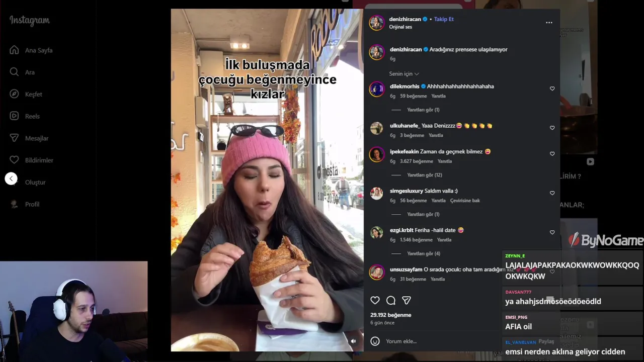This screenshot has height=362, width=644.
Task: Open comments with the speech bubble icon
Action: coord(391,300)
